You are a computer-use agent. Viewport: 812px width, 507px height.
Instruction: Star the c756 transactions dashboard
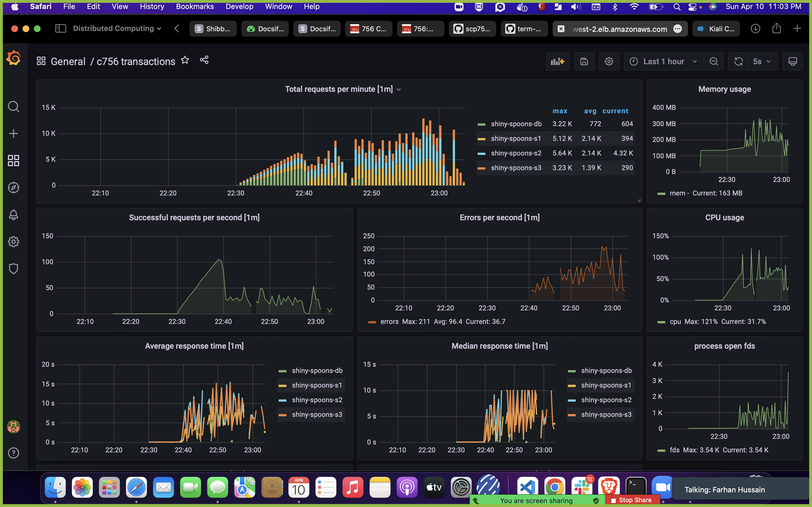coord(185,60)
